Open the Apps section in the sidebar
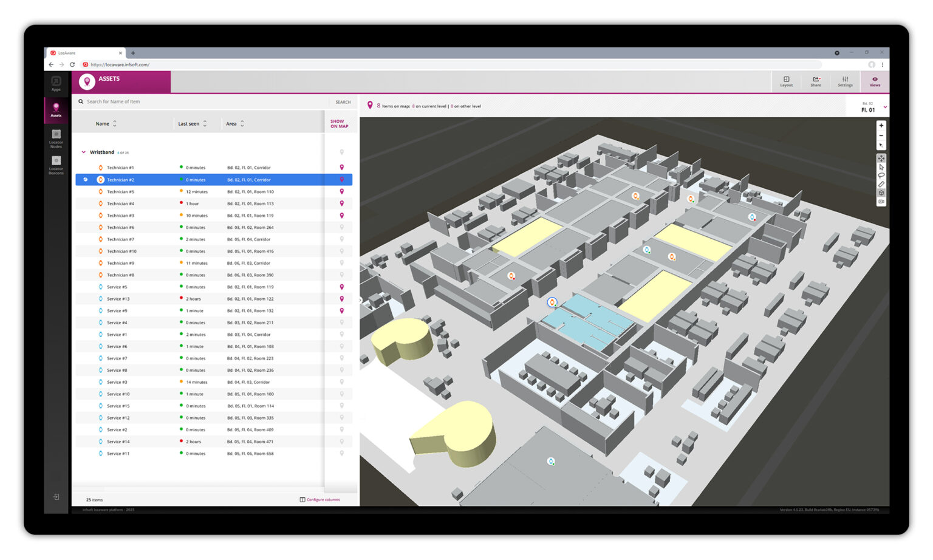The width and height of the screenshot is (933, 560). (55, 82)
